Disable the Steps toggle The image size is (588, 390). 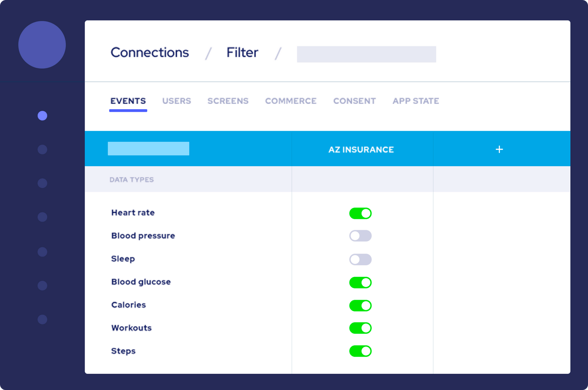[360, 351]
